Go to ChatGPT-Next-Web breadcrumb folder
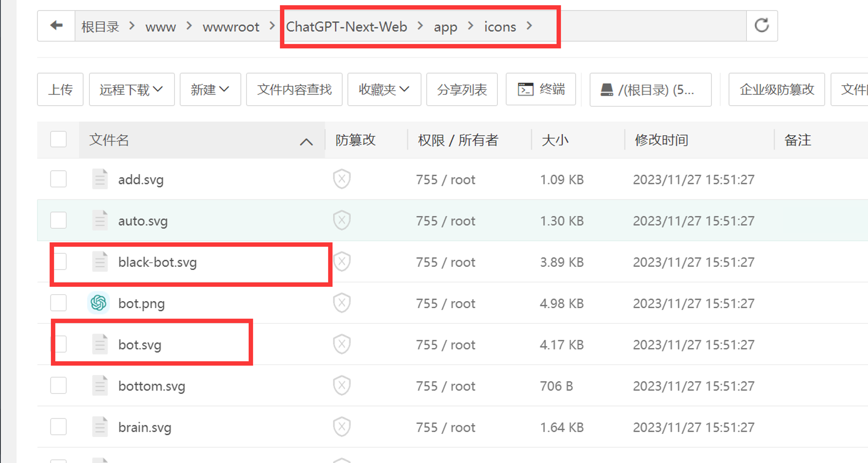This screenshot has height=463, width=868. pos(346,27)
